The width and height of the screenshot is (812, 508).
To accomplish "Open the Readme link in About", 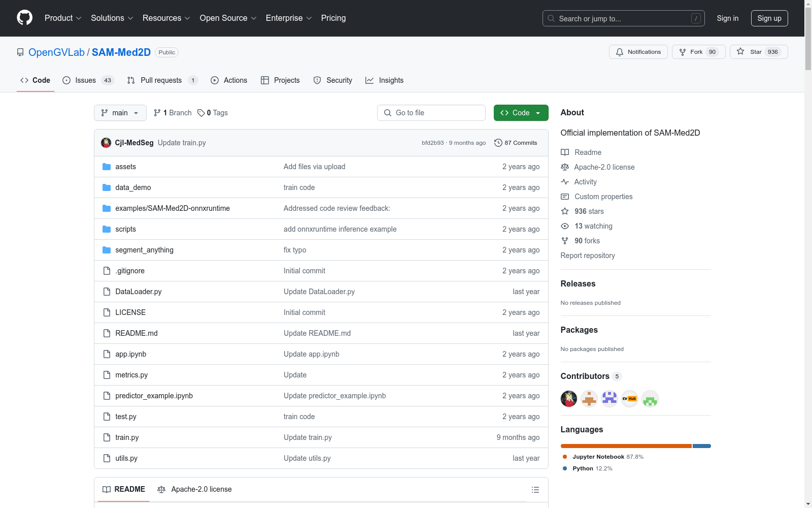I will point(581,152).
